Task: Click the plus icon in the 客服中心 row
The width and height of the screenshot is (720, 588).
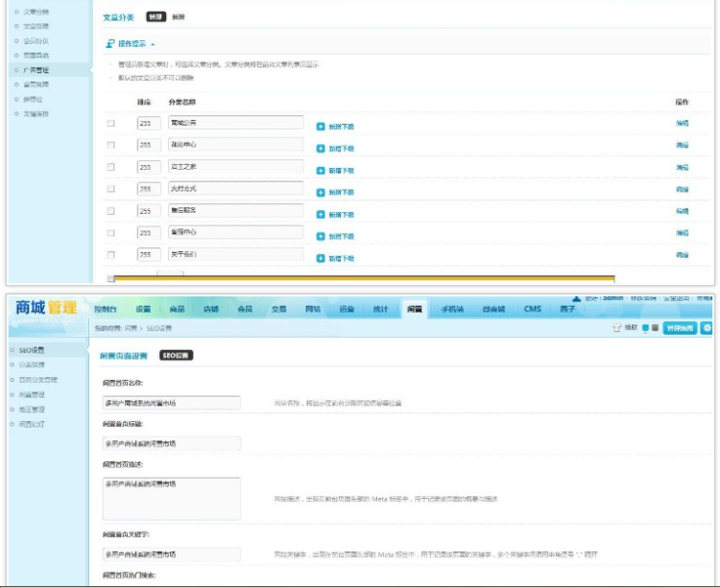Action: pyautogui.click(x=321, y=237)
